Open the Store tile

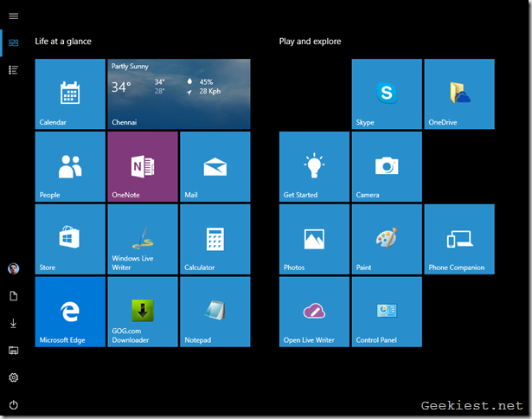point(70,239)
